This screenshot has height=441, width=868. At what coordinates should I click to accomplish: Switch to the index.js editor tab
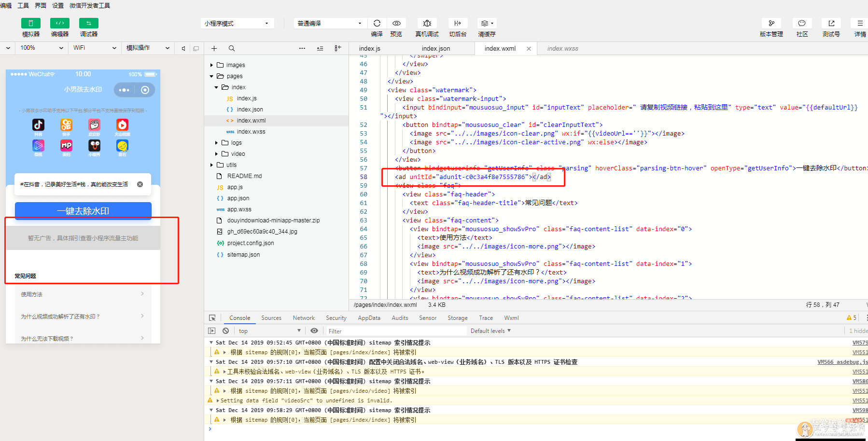[x=369, y=48]
